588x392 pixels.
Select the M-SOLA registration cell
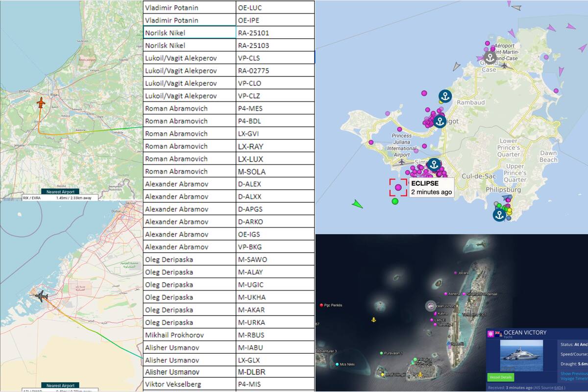tap(275, 171)
